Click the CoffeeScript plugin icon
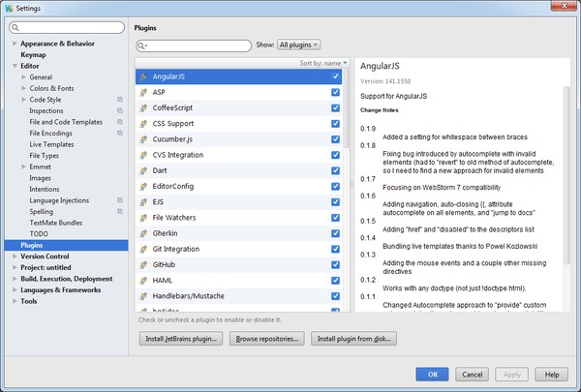 (143, 107)
